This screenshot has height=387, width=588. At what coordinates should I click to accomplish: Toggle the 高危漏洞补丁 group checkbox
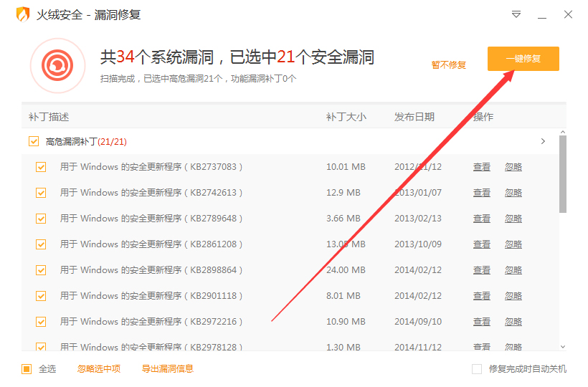[34, 141]
